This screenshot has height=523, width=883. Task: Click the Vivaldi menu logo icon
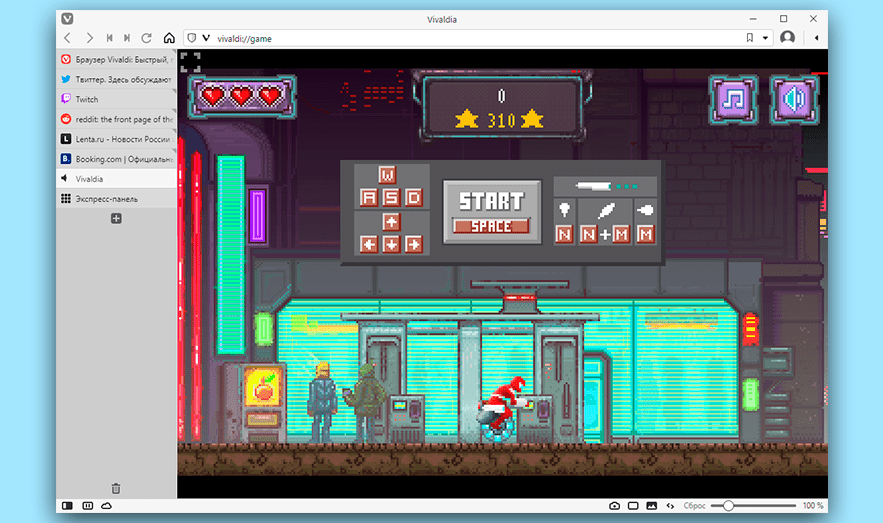(x=67, y=18)
